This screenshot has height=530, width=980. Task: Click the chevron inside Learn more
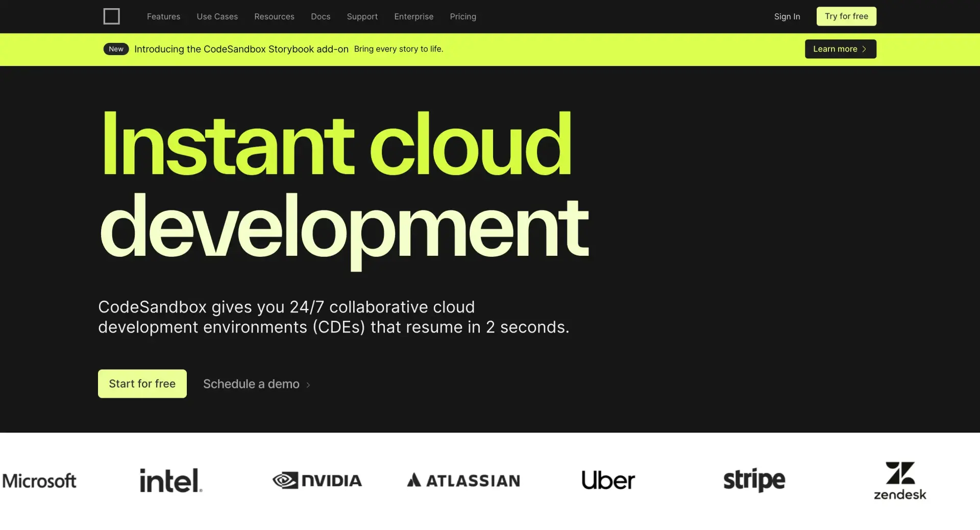click(864, 49)
